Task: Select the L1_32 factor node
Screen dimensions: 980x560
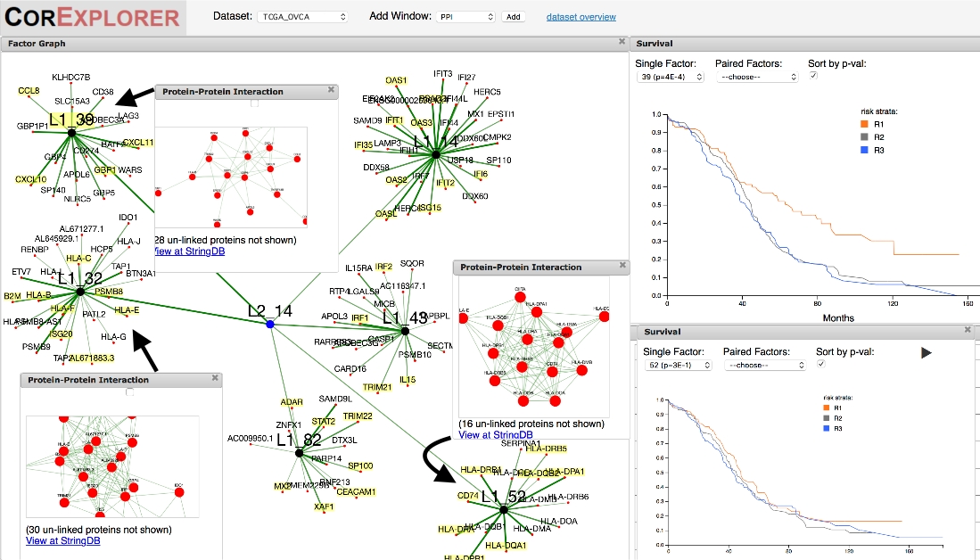Action: 80,292
